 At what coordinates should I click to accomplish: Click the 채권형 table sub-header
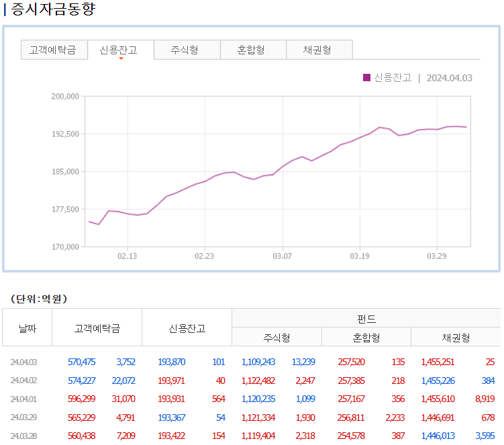pyautogui.click(x=456, y=338)
